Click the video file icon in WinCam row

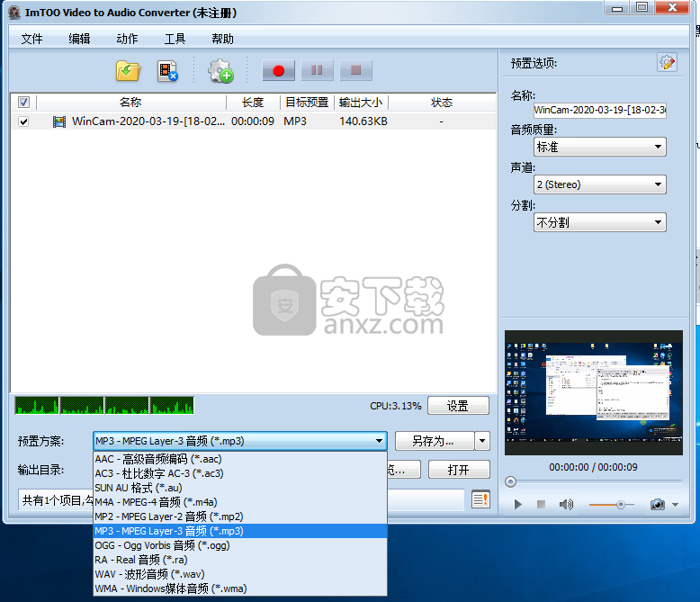pos(58,121)
